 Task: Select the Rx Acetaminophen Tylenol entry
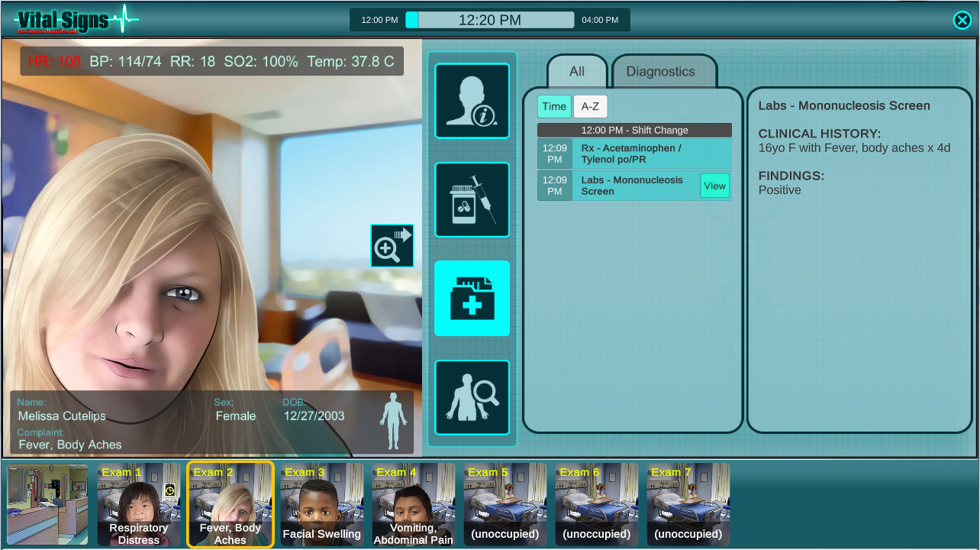click(633, 154)
